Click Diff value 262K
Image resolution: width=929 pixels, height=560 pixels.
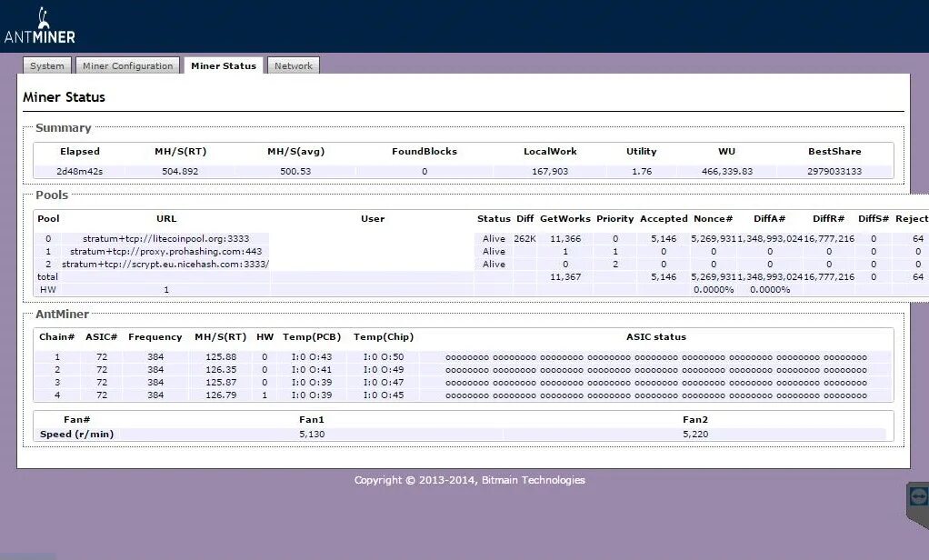524,239
